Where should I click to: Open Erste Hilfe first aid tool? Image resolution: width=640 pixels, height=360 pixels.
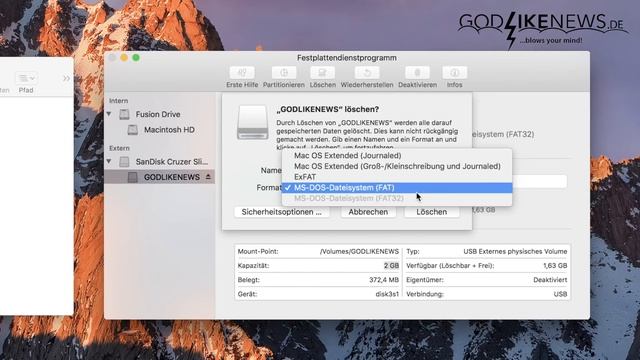(242, 73)
